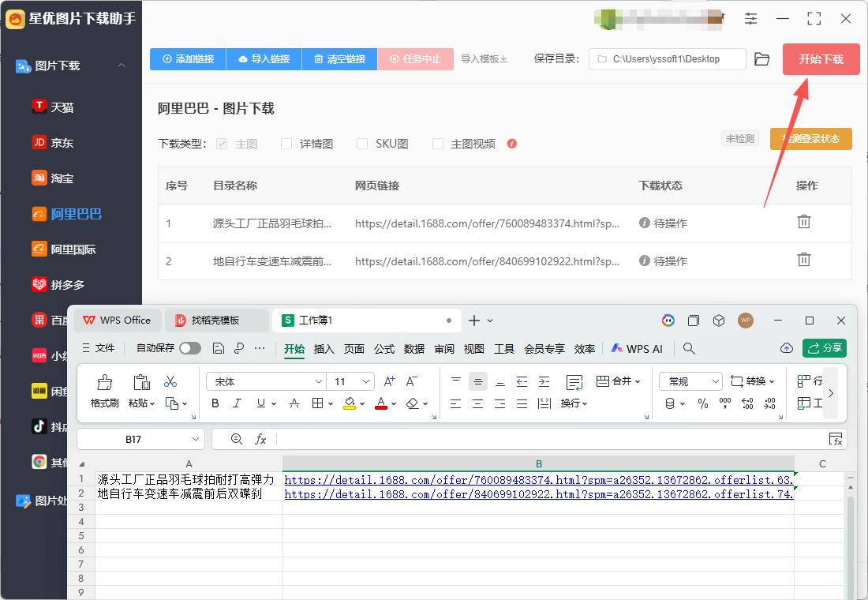Collapse the 图片下载 sidebar section
This screenshot has height=600, width=868.
tap(122, 66)
